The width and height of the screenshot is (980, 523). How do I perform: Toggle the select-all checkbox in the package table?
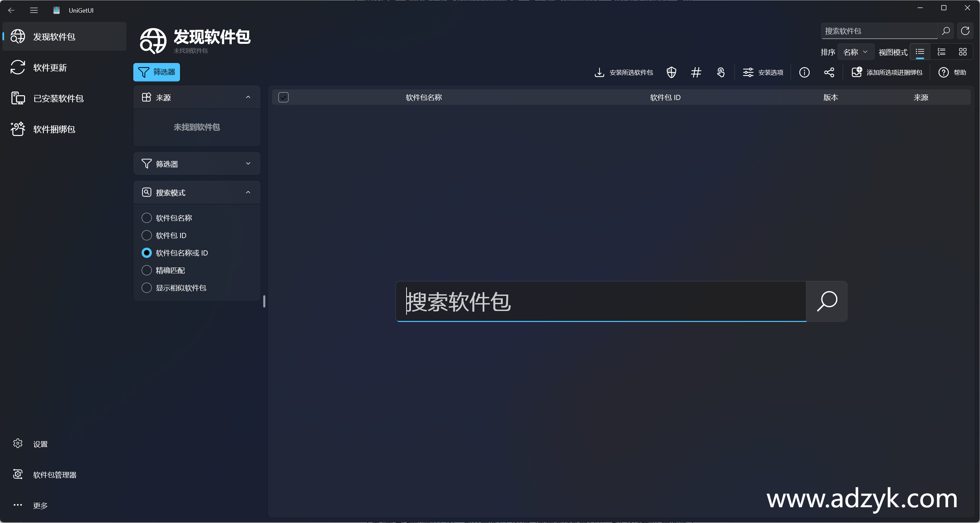[283, 97]
